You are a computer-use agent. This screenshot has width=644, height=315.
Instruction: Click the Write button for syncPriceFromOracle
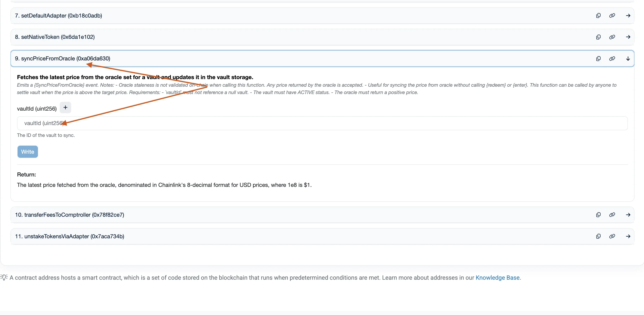tap(27, 152)
